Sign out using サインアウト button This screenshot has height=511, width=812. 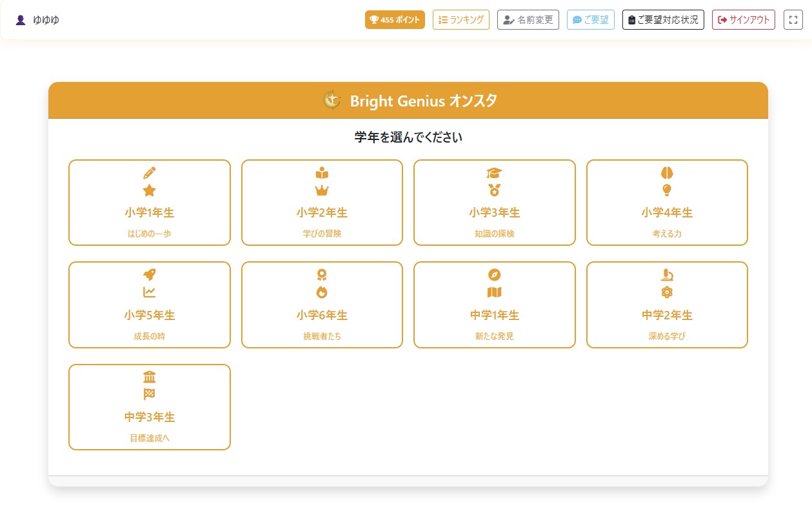coord(743,20)
